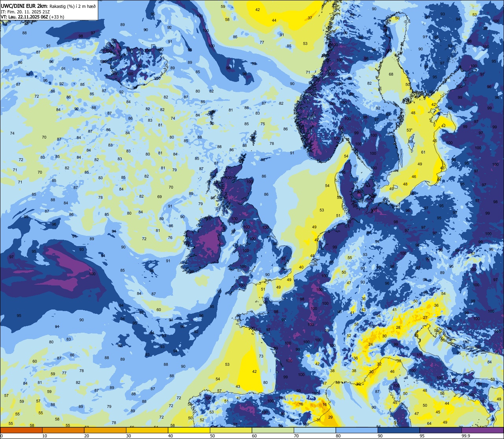The image size is (504, 439).
Task: Click the '28' humidity value on the map
Action: pos(398,328)
